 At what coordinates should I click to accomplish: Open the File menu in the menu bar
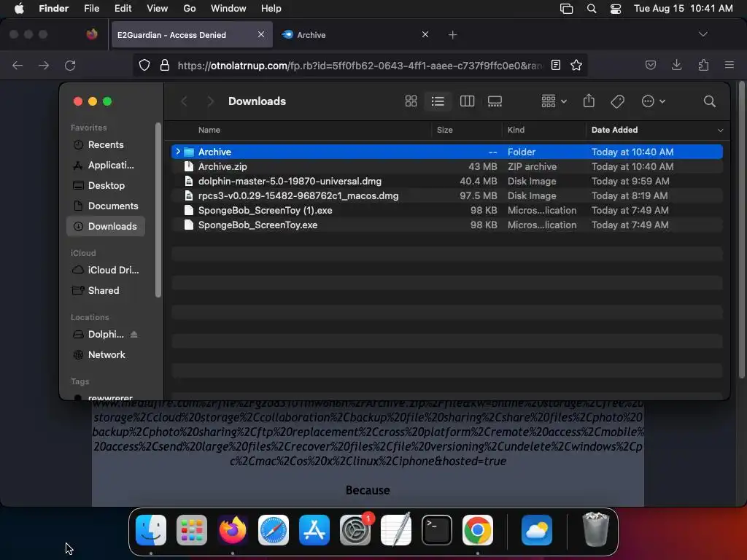click(x=91, y=8)
